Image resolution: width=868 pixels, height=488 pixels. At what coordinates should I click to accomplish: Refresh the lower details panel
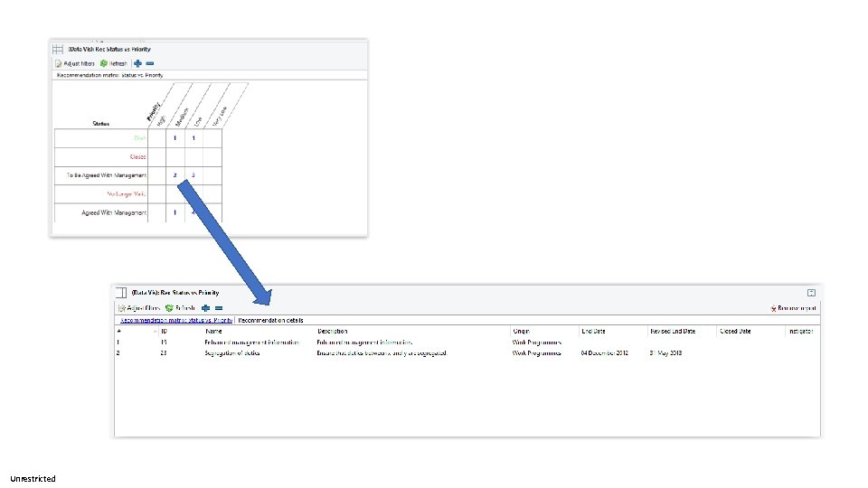click(x=180, y=308)
